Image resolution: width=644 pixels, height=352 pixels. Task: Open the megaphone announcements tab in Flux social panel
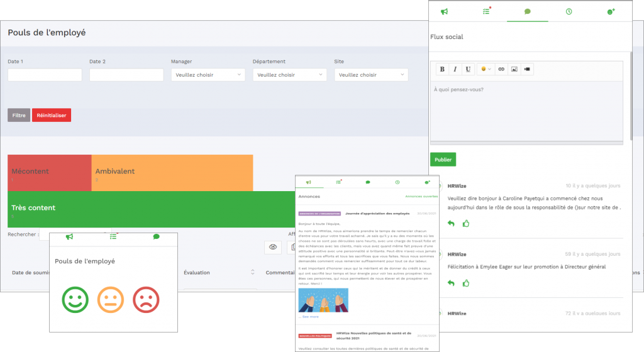coord(445,12)
